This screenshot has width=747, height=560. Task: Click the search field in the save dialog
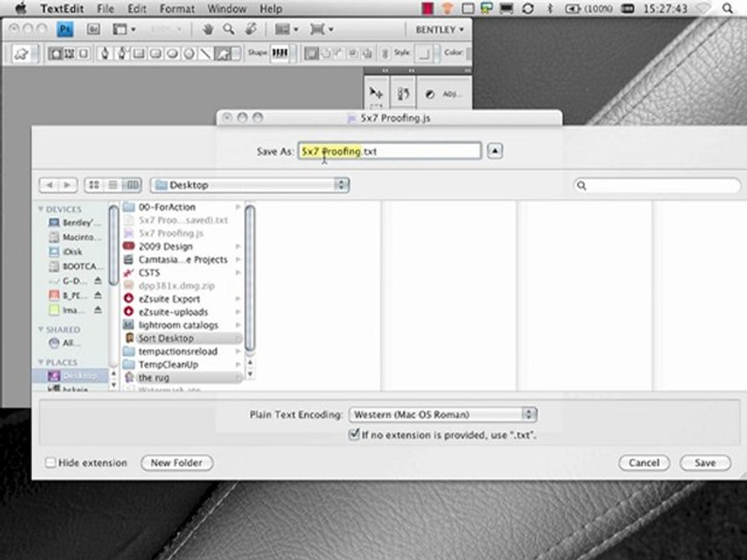(658, 185)
